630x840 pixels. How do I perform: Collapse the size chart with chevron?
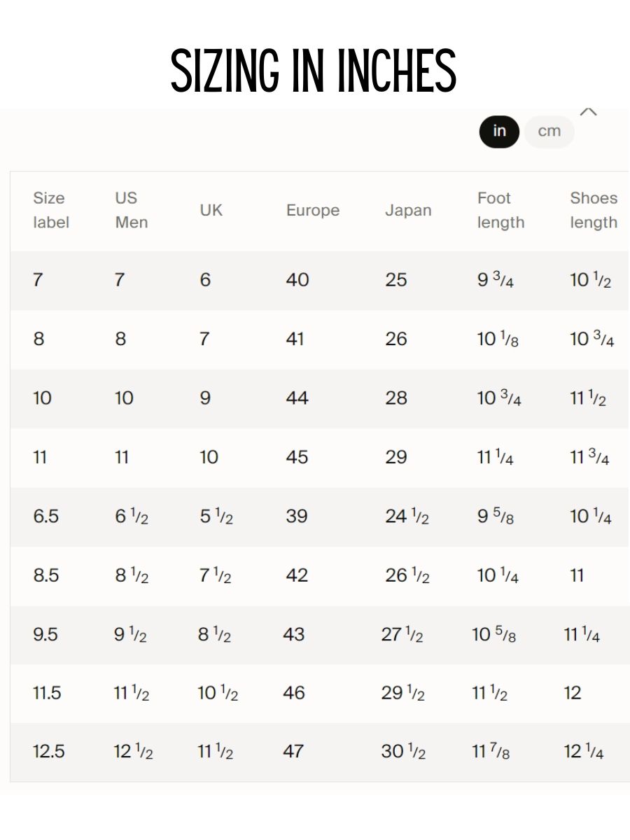pos(589,111)
